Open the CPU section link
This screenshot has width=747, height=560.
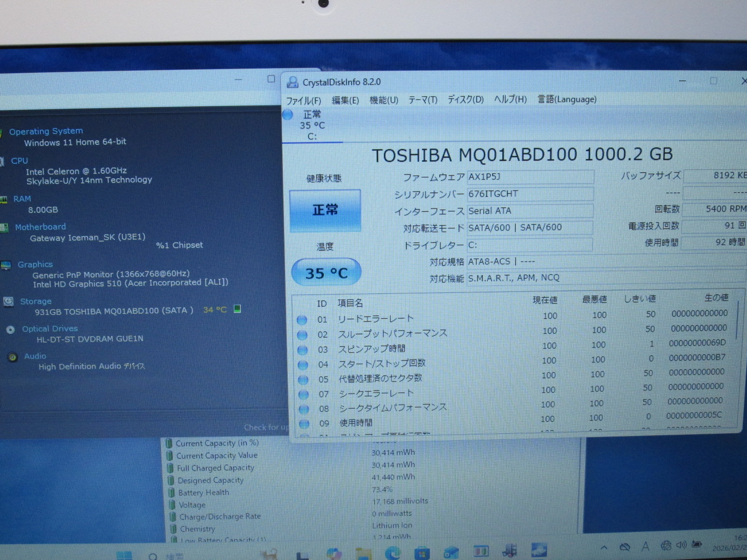coord(20,161)
